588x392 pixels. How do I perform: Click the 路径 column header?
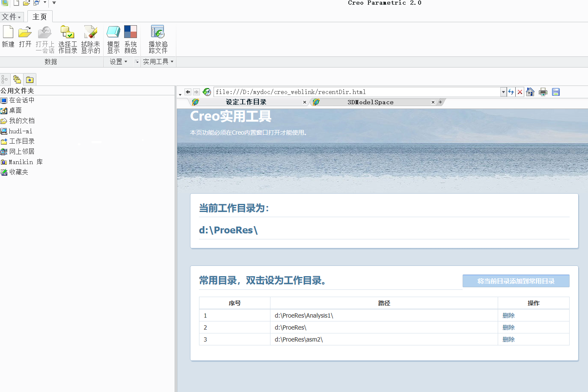tap(384, 303)
